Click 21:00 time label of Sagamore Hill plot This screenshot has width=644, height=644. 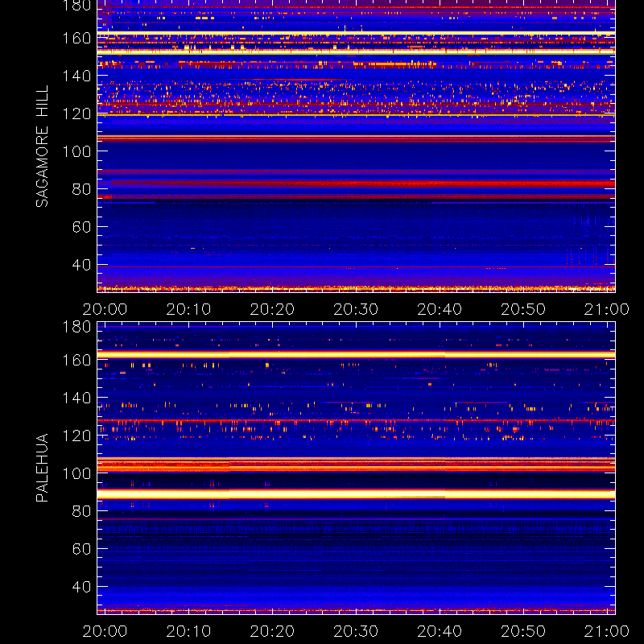tap(607, 309)
